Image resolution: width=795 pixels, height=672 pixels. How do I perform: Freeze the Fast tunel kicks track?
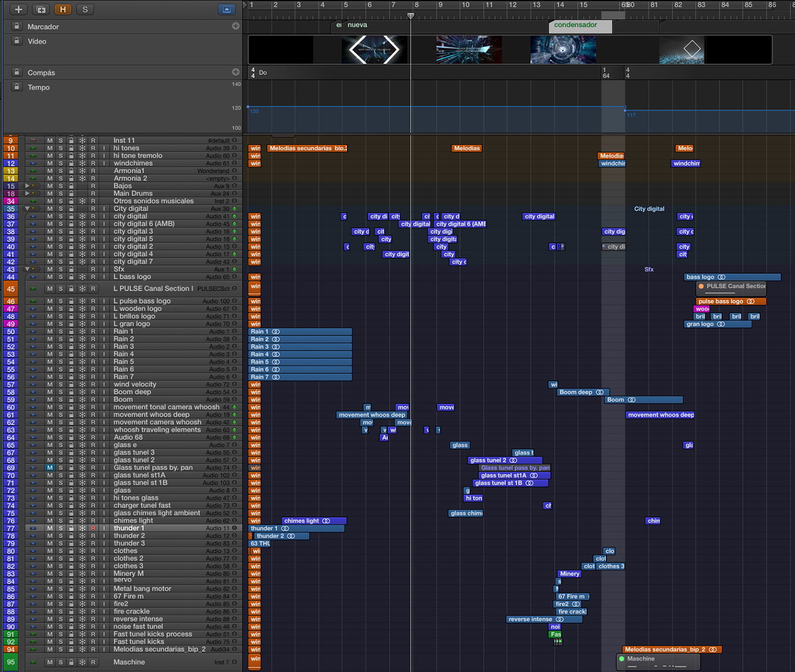point(82,642)
